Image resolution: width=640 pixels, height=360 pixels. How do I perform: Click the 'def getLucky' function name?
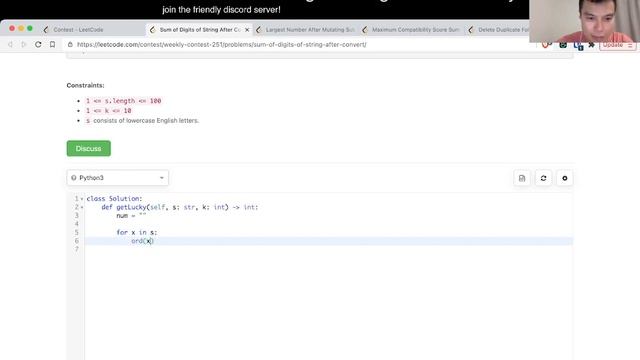click(131, 207)
